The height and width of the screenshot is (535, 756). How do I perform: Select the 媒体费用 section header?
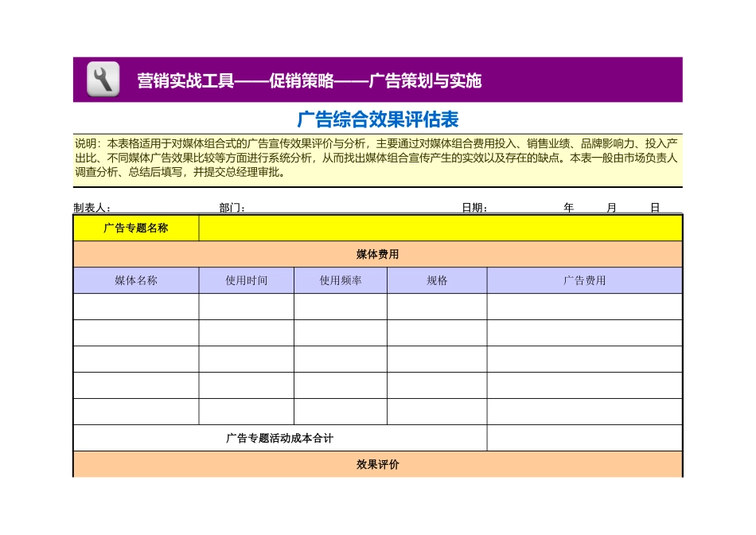pos(377,253)
